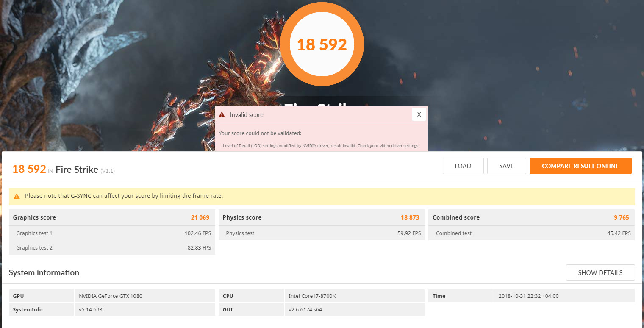Click the CPU label cell
Viewport: 644px width, 328px height.
pyautogui.click(x=251, y=296)
